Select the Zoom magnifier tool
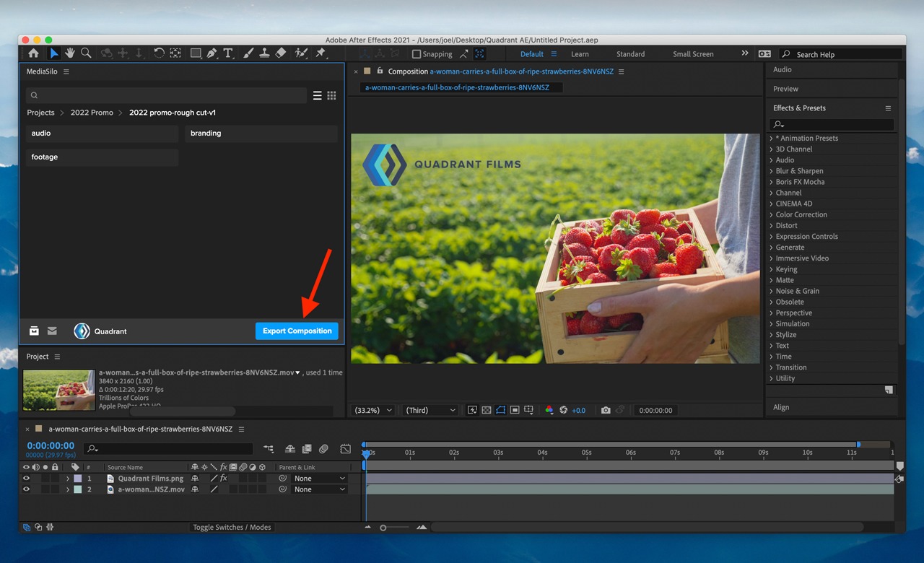Viewport: 924px width, 563px height. [x=86, y=53]
